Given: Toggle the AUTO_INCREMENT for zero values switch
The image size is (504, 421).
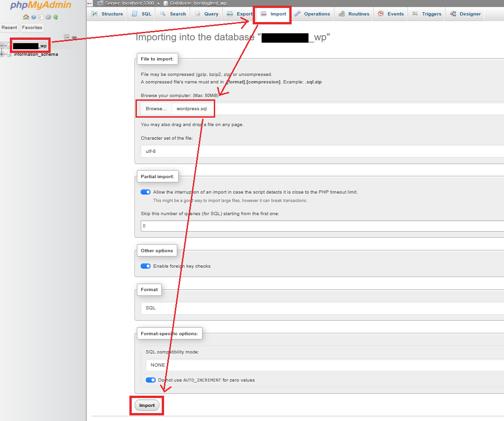Looking at the screenshot, I should (150, 380).
